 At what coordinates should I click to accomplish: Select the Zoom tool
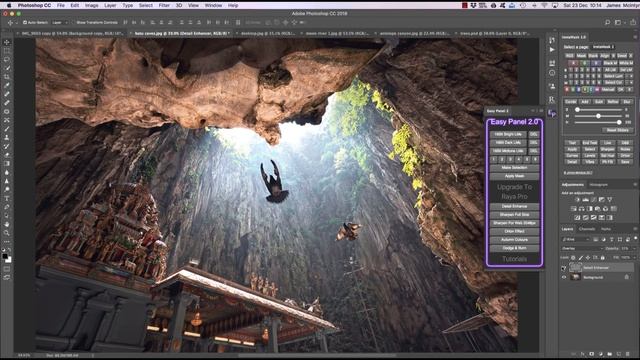click(7, 233)
